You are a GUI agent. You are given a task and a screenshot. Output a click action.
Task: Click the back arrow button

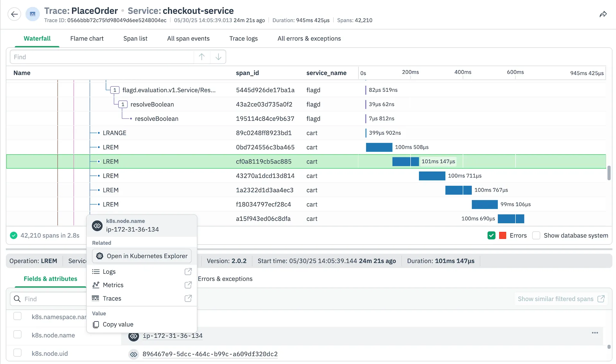point(14,14)
